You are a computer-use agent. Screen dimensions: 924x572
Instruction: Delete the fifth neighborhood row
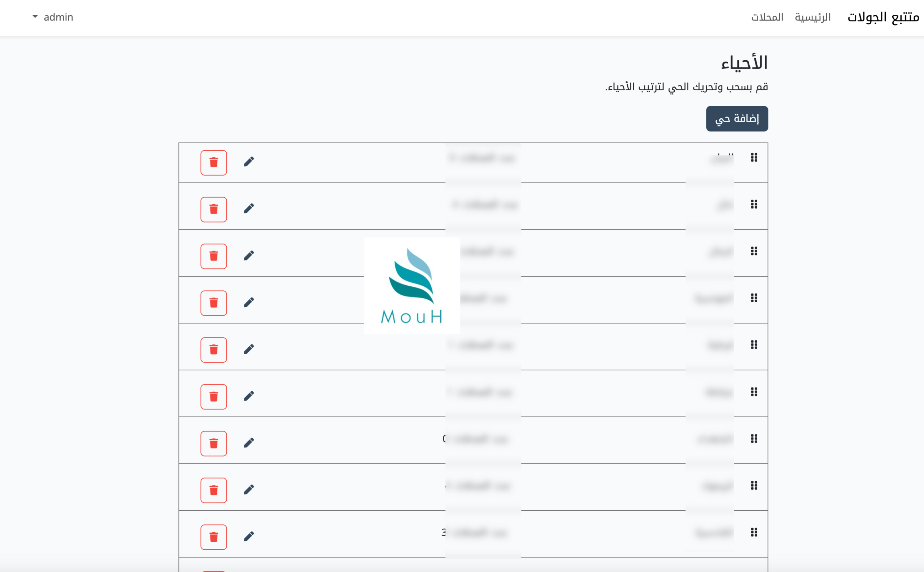[213, 350]
